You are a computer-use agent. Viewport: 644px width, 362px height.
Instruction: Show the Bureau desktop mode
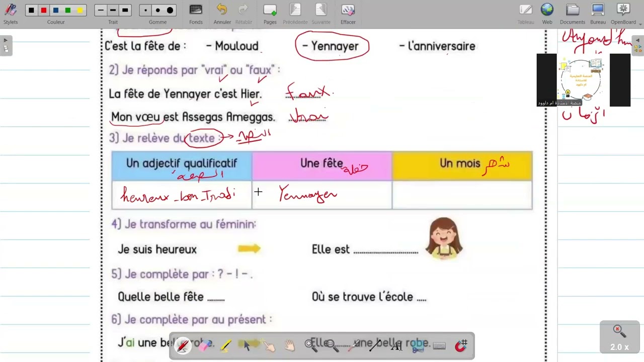pos(598,14)
